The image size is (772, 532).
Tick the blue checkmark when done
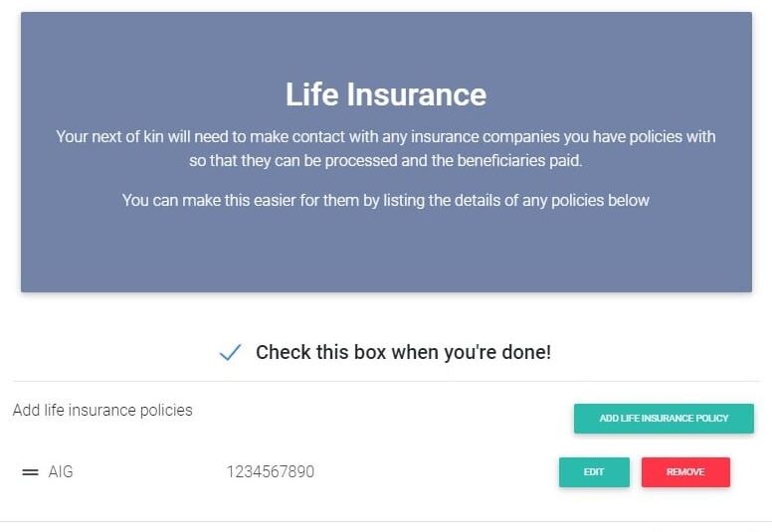click(x=230, y=352)
